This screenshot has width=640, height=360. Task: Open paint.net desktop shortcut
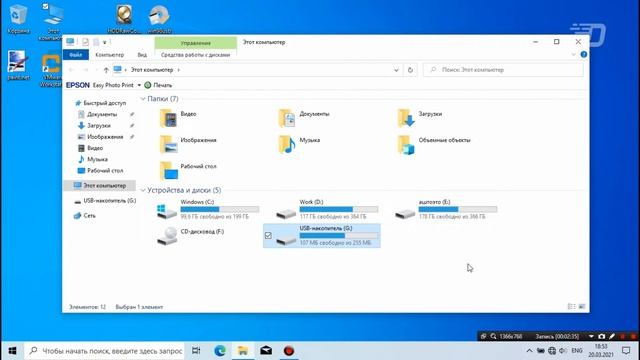point(18,65)
